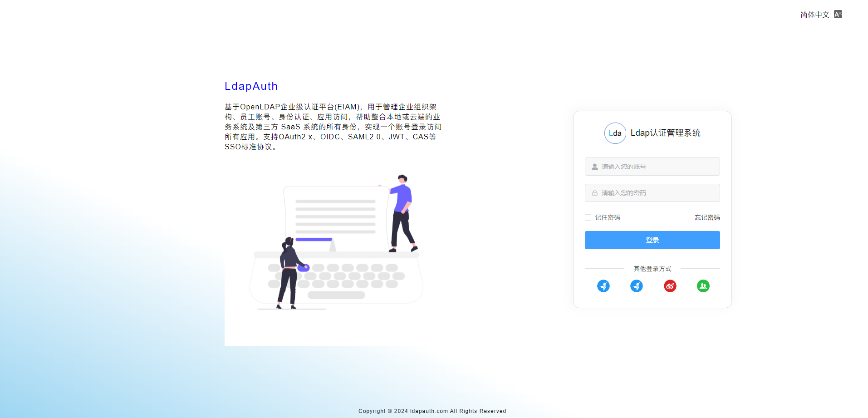Click the Ldap认证管理系统 title text
Image resolution: width=868 pixels, height=418 pixels.
coord(665,133)
